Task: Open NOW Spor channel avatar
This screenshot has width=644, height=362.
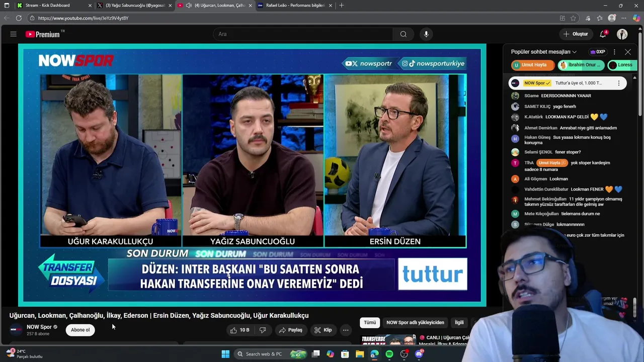Action: pos(17,330)
